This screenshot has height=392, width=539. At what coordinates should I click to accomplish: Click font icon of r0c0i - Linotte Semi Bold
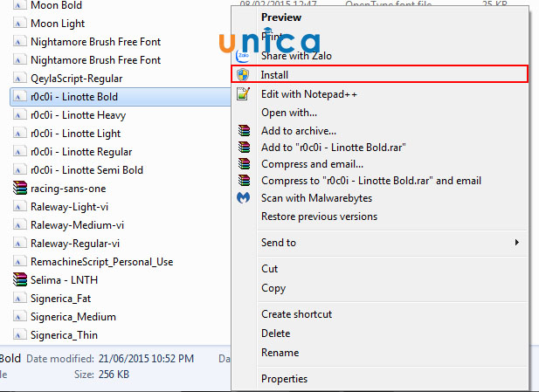(19, 169)
